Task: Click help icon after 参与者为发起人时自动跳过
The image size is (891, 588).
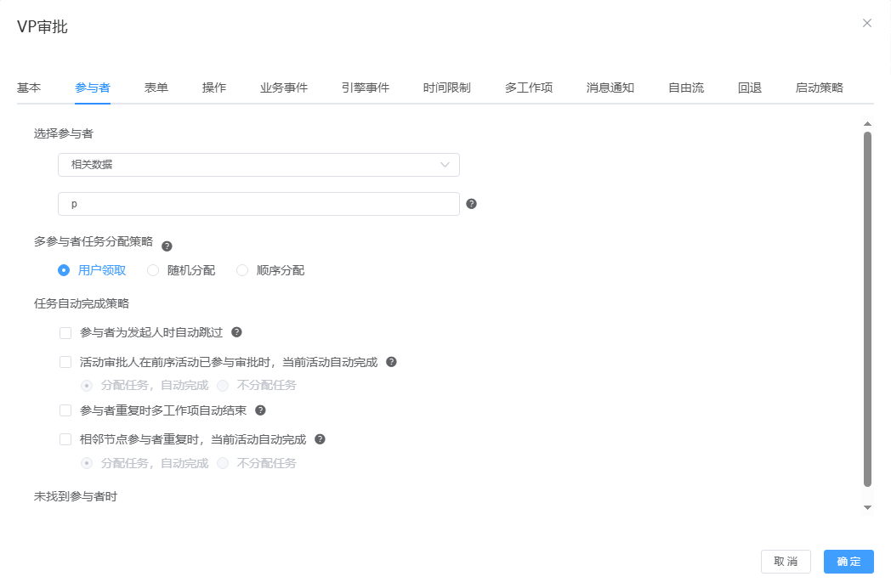Action: point(237,332)
